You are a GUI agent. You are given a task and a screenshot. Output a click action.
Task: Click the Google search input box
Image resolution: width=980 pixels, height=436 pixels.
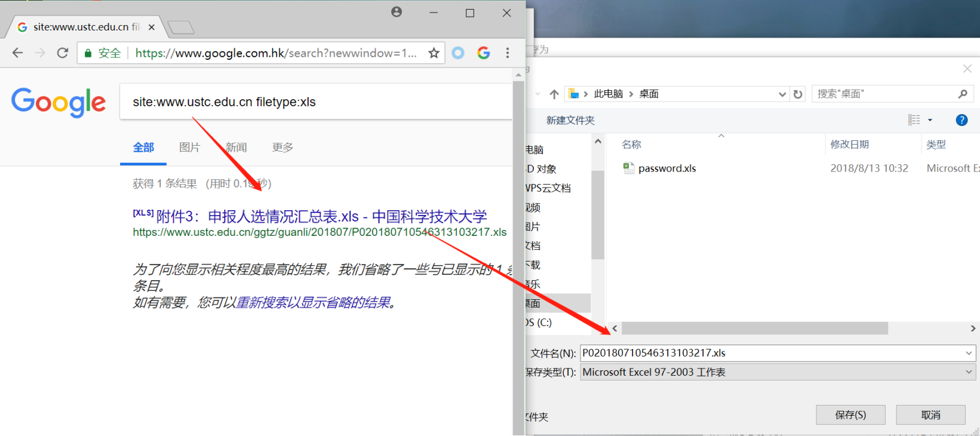point(317,102)
